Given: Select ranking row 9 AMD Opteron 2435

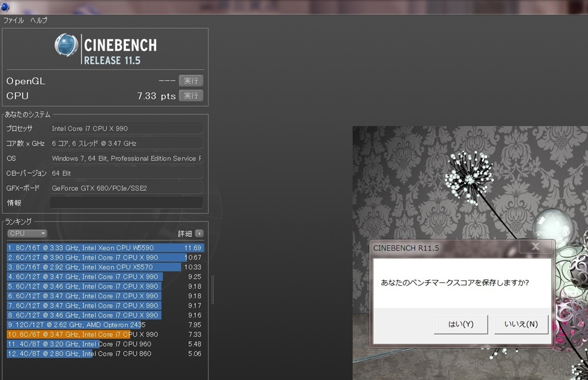Looking at the screenshot, I should [x=105, y=325].
